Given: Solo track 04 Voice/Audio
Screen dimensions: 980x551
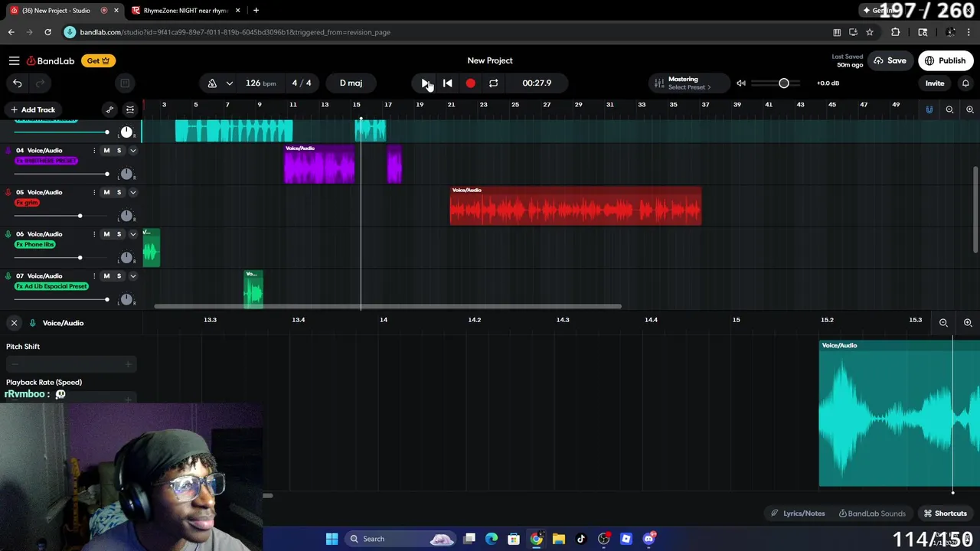Looking at the screenshot, I should point(119,150).
